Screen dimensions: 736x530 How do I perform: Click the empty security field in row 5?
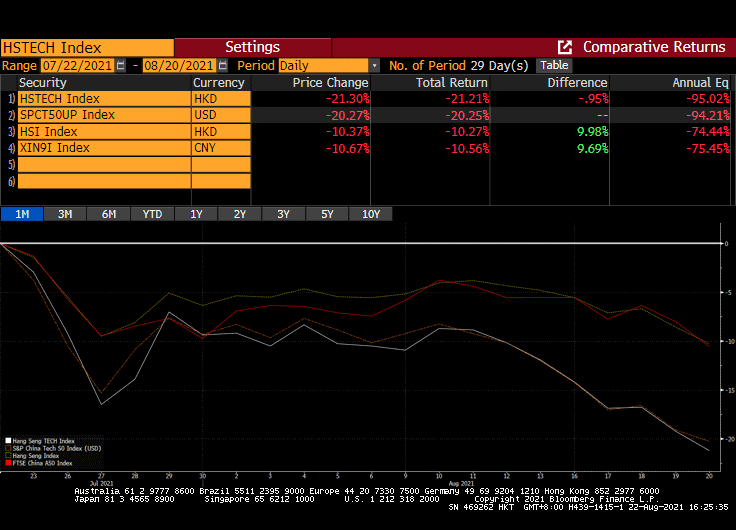pyautogui.click(x=104, y=165)
